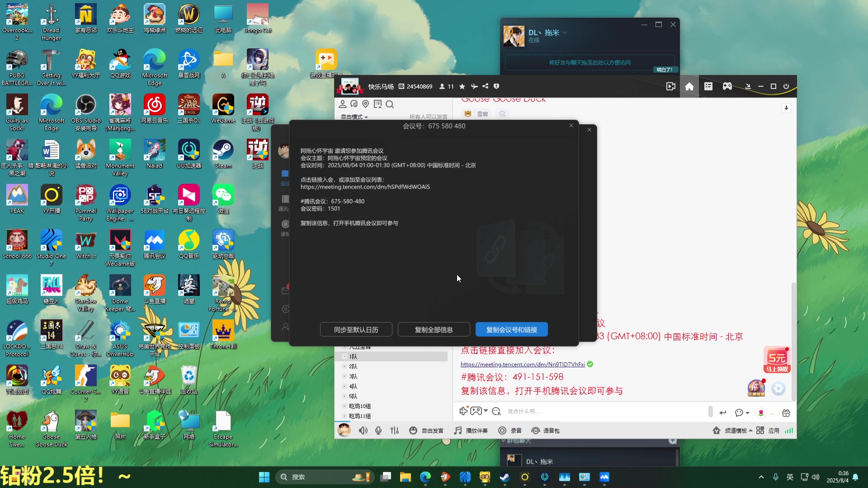Open 腾讯会议 desktop shortcut
Viewport: 868px width, 488px height.
[x=155, y=244]
